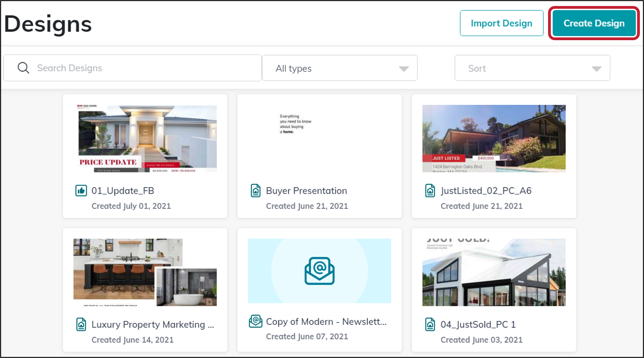Image resolution: width=644 pixels, height=358 pixels.
Task: Click the Buyer Presentation design title
Action: pos(306,191)
